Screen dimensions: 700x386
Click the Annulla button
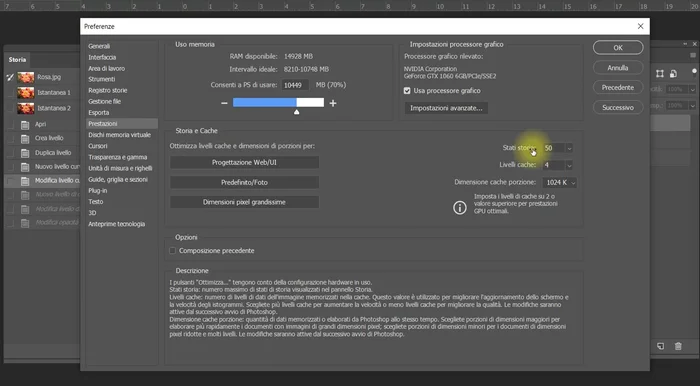click(x=618, y=68)
